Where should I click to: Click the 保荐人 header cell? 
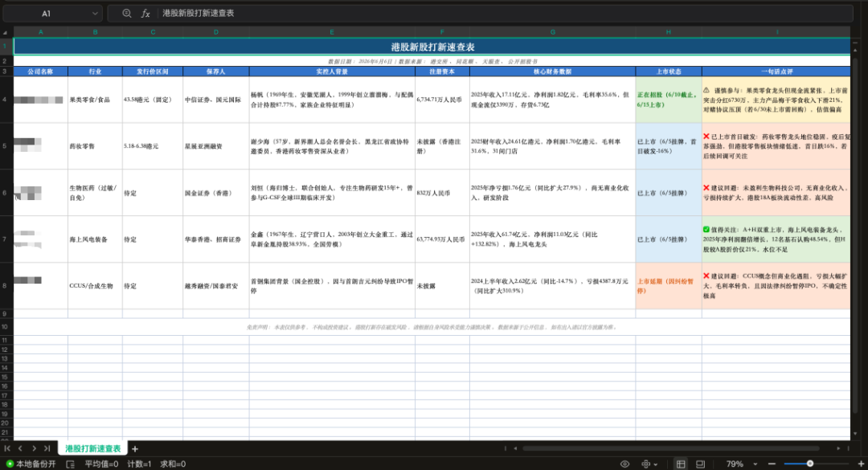pyautogui.click(x=216, y=72)
